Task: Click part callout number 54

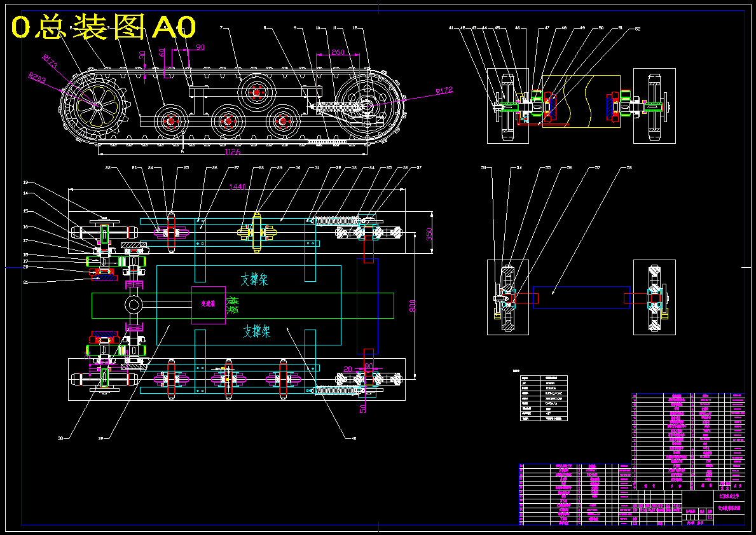Action: (519, 168)
